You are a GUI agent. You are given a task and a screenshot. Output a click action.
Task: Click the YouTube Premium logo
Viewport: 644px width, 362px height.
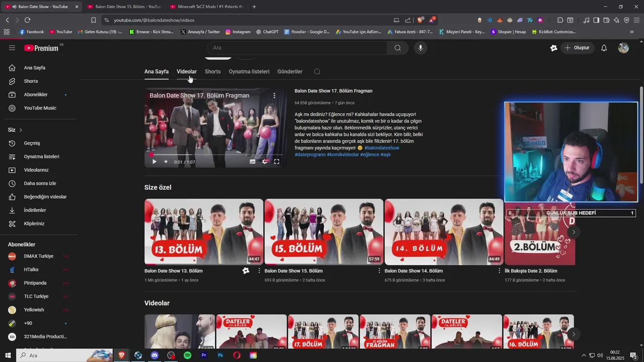(x=42, y=48)
